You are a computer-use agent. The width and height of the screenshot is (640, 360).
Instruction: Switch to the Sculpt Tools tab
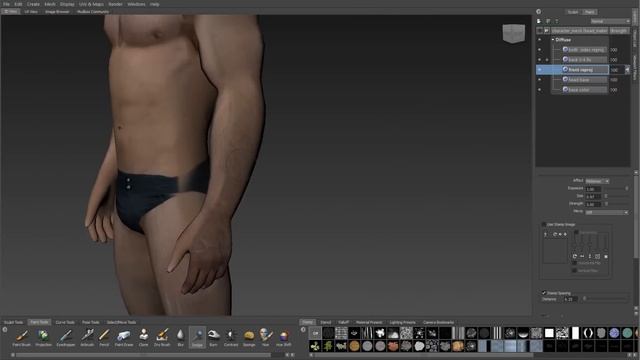(13, 322)
